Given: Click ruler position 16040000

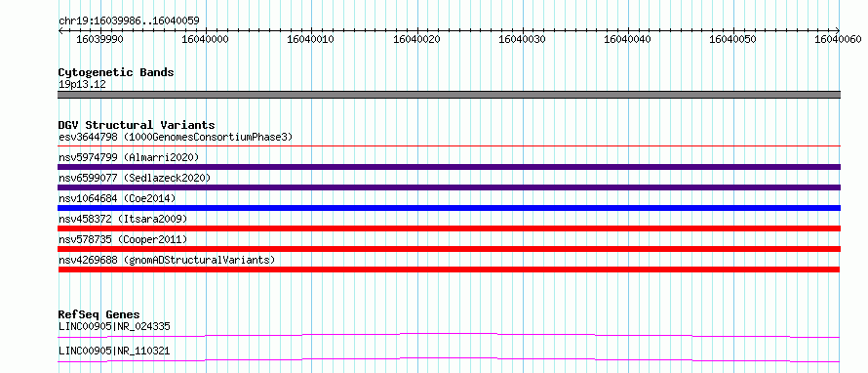Looking at the screenshot, I should click(x=206, y=39).
